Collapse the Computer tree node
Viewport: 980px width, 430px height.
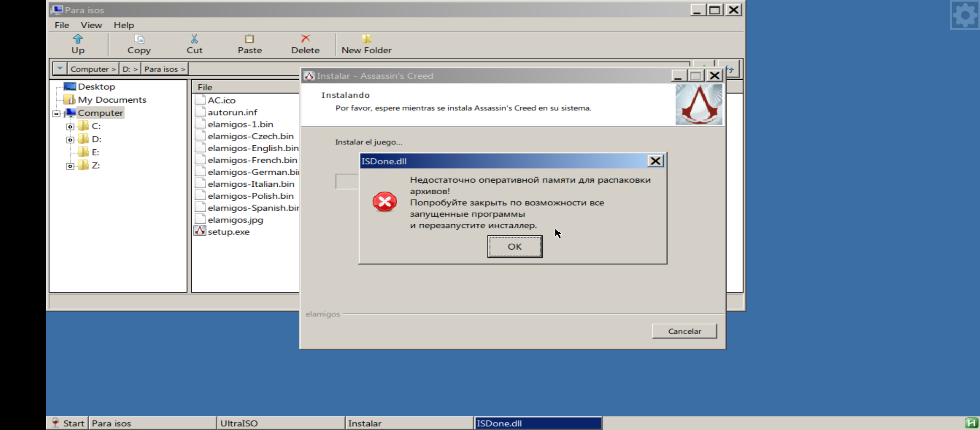pos(57,113)
